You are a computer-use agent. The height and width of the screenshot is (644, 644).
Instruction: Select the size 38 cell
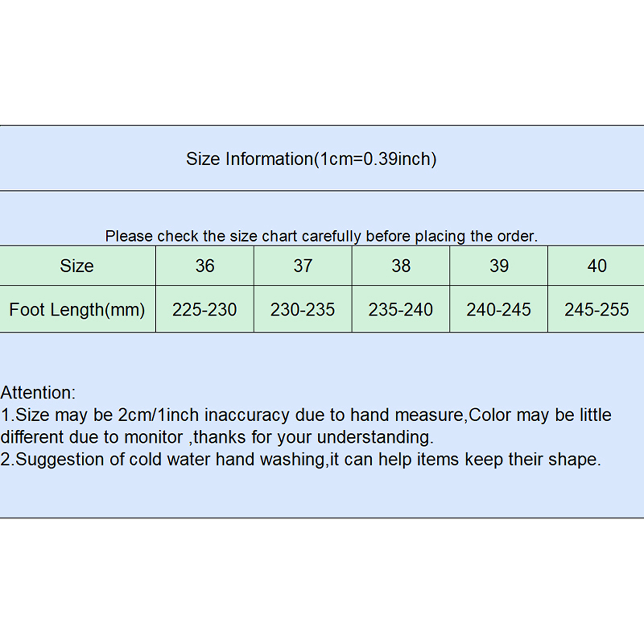pyautogui.click(x=401, y=266)
